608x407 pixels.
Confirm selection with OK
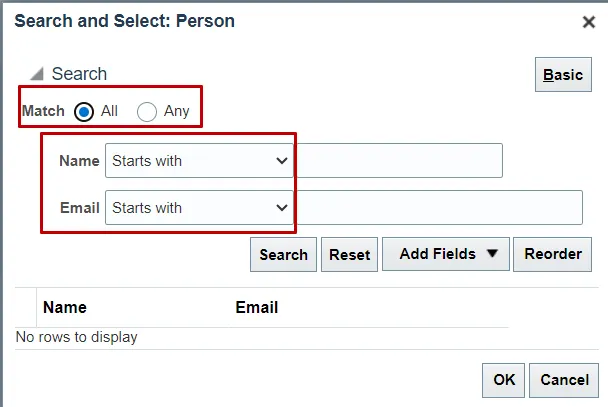tap(504, 380)
